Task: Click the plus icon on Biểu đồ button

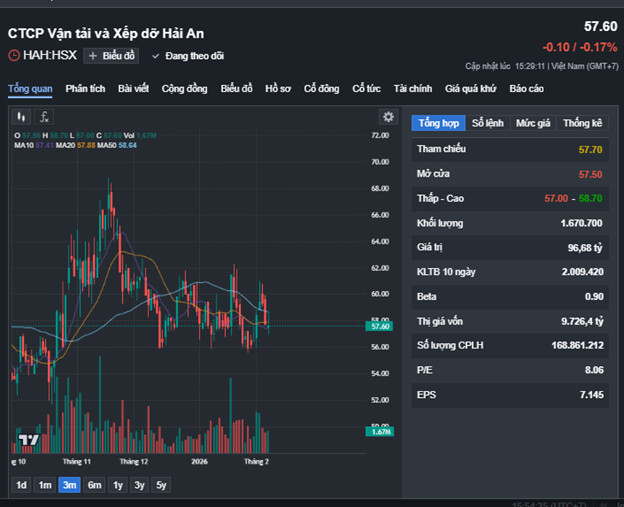Action: point(93,56)
